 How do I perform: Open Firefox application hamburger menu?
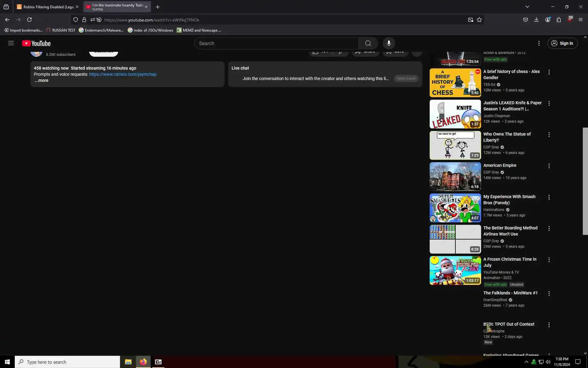pyautogui.click(x=580, y=20)
